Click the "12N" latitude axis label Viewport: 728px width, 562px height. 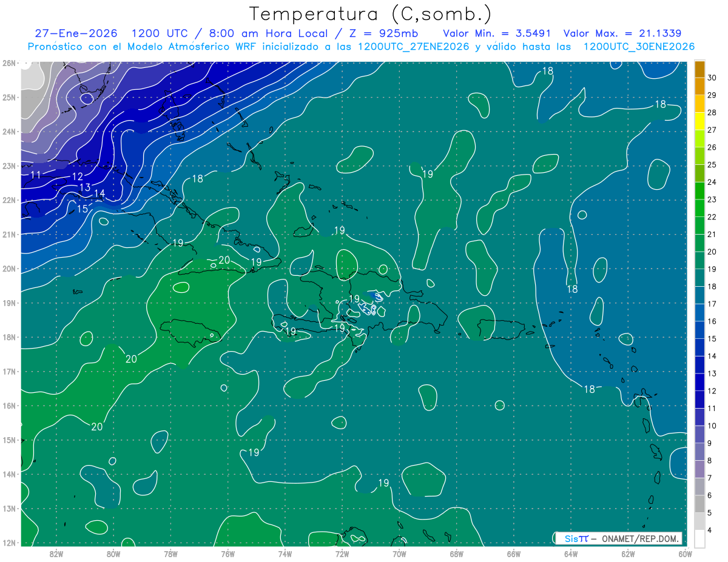coord(9,543)
